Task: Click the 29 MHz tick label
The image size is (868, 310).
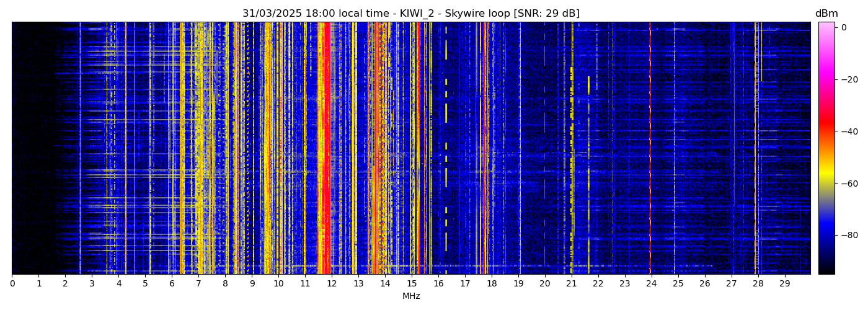Action: click(784, 284)
